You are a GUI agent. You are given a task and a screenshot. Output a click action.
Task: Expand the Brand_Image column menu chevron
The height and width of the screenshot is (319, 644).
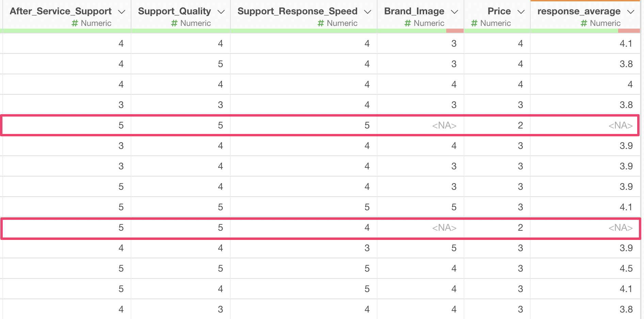click(x=454, y=12)
